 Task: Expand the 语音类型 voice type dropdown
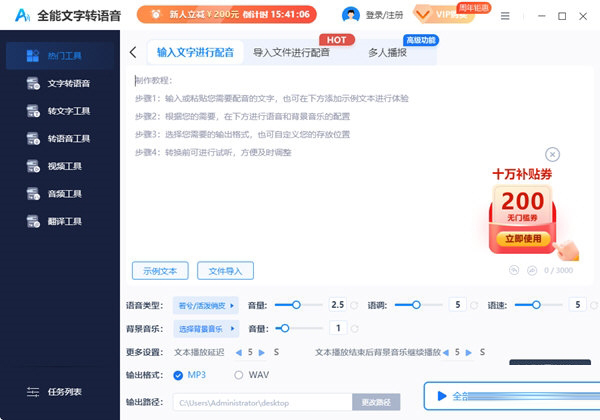click(206, 304)
